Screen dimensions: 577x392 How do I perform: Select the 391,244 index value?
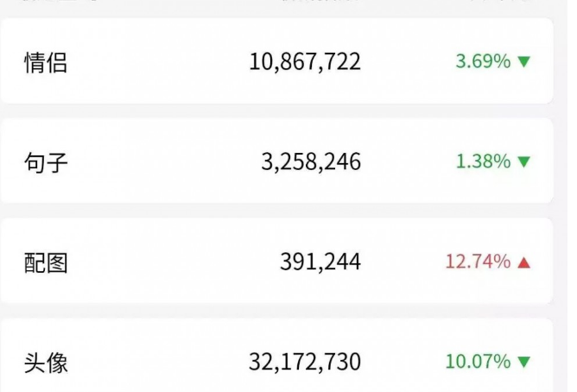point(320,262)
